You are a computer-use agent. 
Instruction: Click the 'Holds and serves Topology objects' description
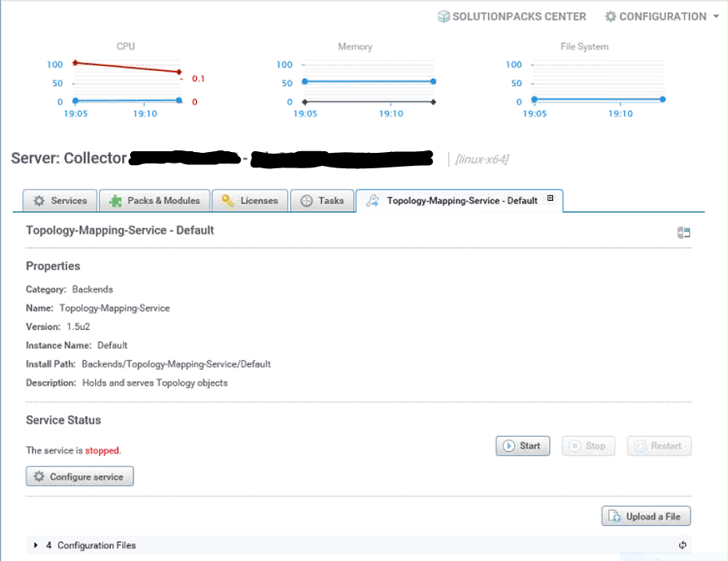pyautogui.click(x=155, y=383)
